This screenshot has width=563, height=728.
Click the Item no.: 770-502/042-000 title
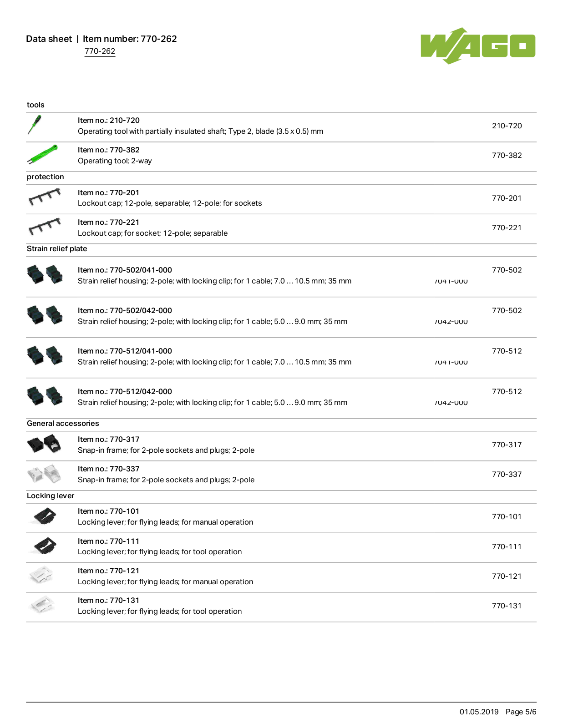[125, 310]
